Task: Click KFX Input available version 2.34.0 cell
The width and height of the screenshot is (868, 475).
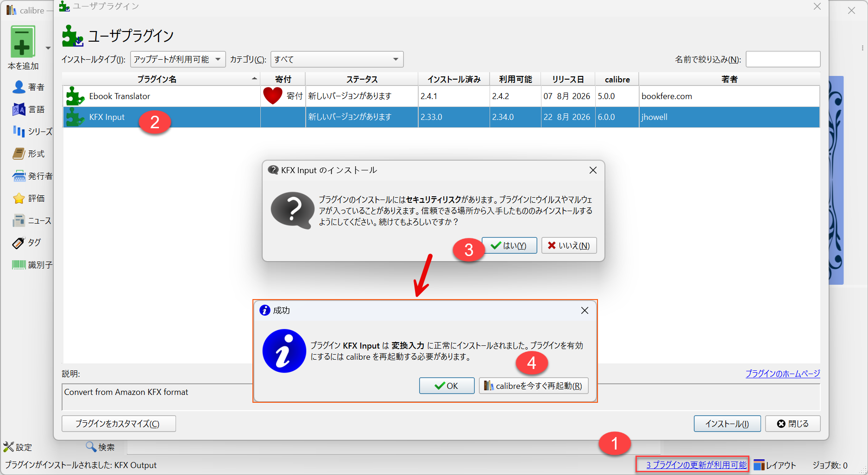Action: (x=515, y=117)
